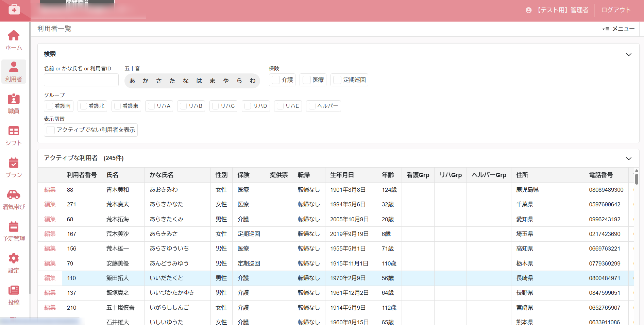Filter by た in 五十音

click(172, 81)
